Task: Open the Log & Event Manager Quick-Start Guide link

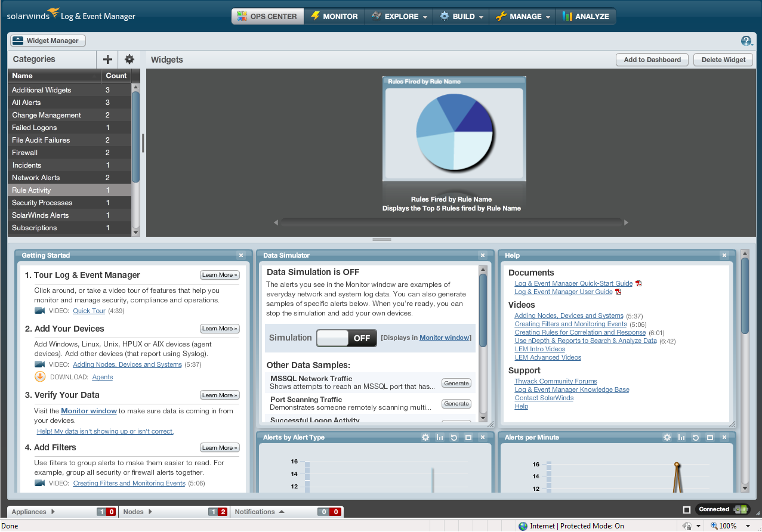Action: (x=573, y=283)
